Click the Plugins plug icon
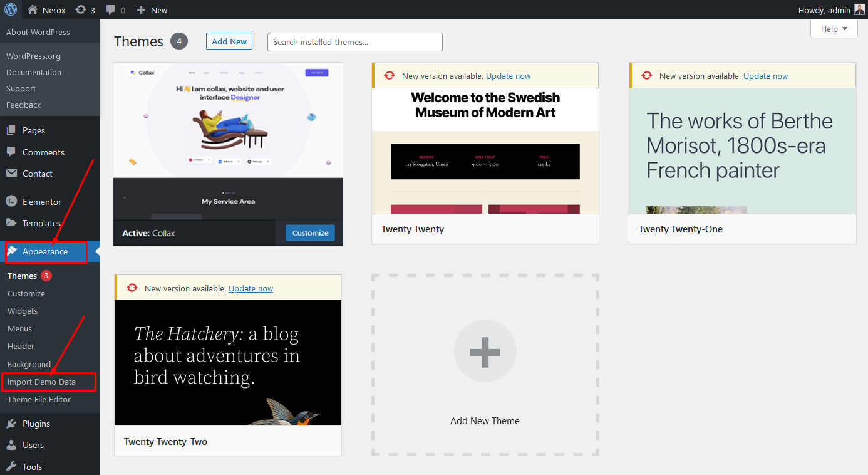Image resolution: width=868 pixels, height=475 pixels. pyautogui.click(x=11, y=424)
